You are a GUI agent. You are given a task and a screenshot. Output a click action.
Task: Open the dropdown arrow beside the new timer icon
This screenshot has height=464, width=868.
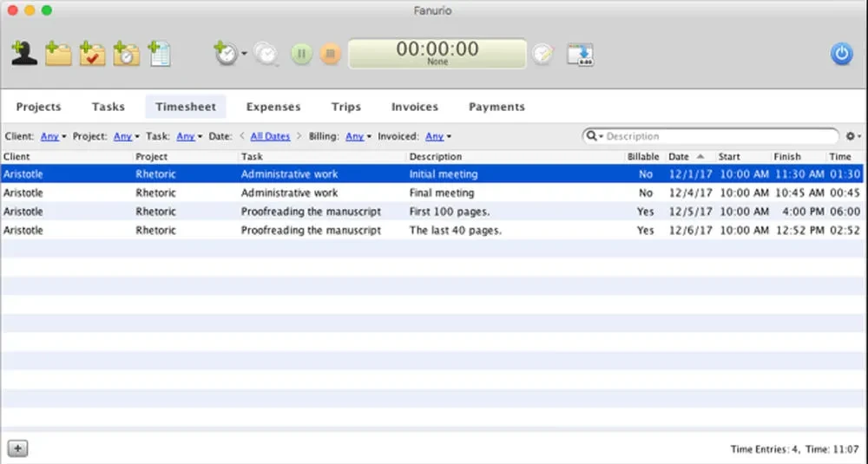[x=244, y=54]
